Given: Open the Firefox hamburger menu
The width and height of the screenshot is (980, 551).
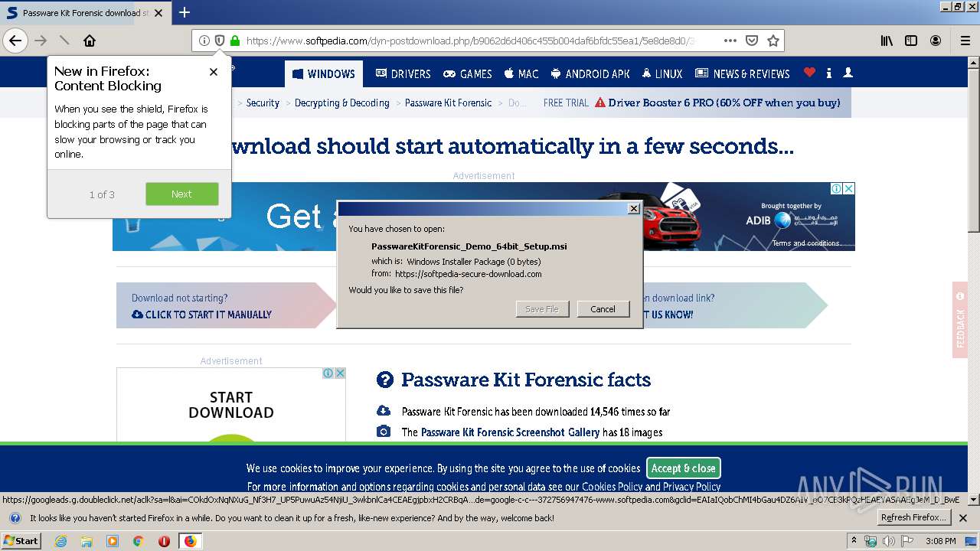Looking at the screenshot, I should [965, 41].
